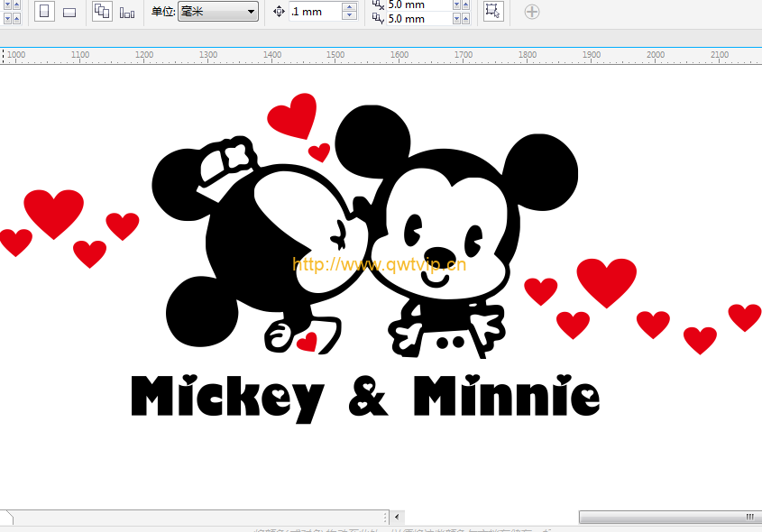Click the duplicate distance Y field 5.0 mm

click(x=419, y=19)
